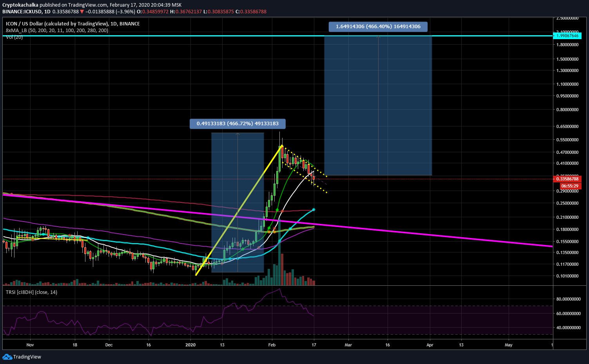Click the 17 date label on the time axis
This screenshot has height=364, width=589.
(x=314, y=345)
